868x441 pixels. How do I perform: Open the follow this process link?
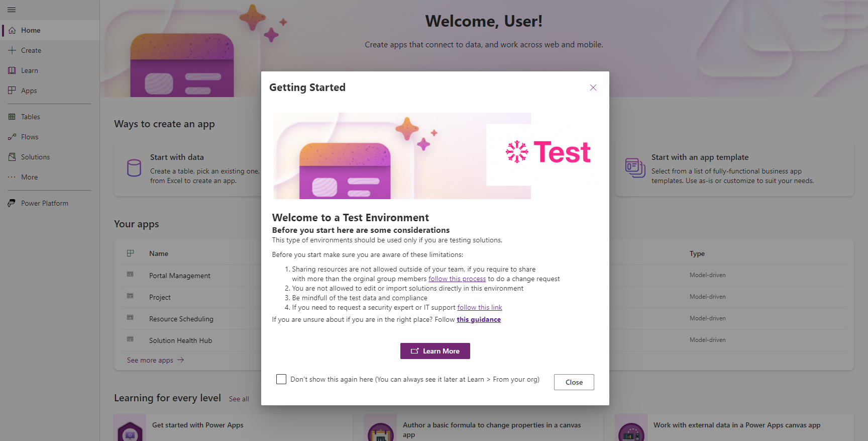pyautogui.click(x=457, y=279)
